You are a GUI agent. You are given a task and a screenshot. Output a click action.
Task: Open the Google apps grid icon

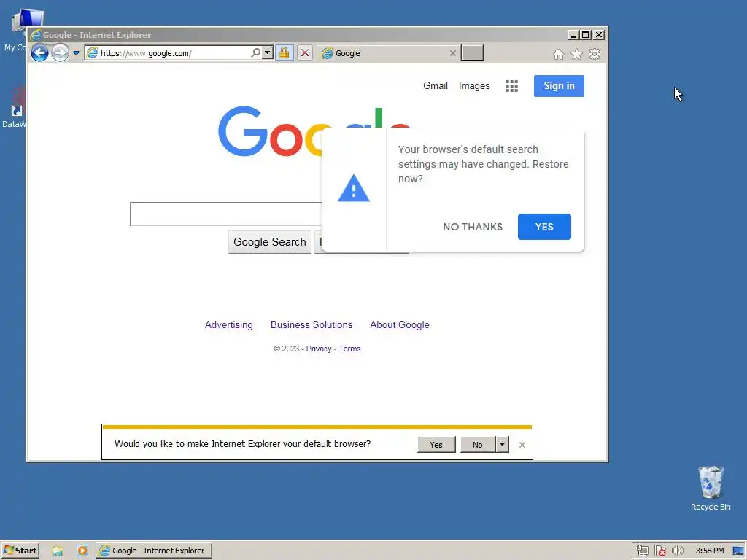point(511,86)
